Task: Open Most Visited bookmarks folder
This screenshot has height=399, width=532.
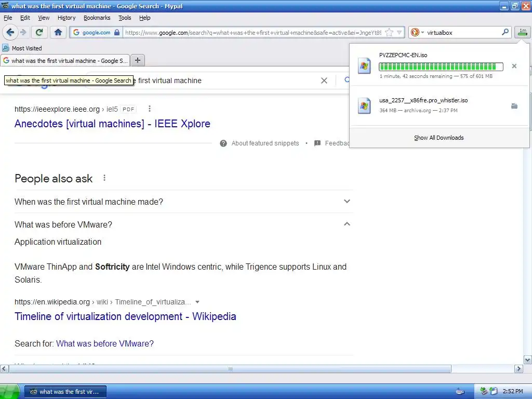Action: click(22, 48)
